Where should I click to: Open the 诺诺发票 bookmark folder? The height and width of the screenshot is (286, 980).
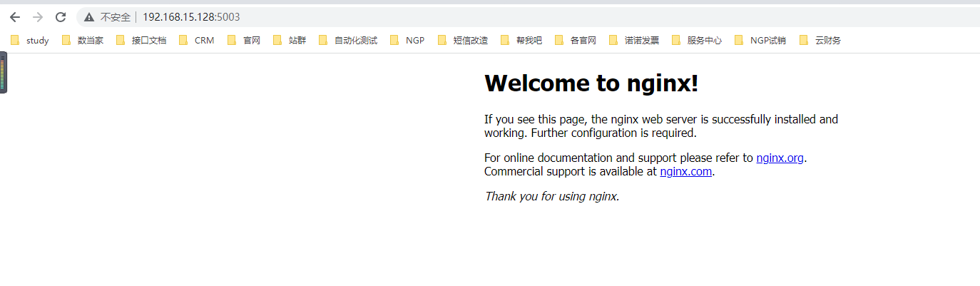point(634,41)
